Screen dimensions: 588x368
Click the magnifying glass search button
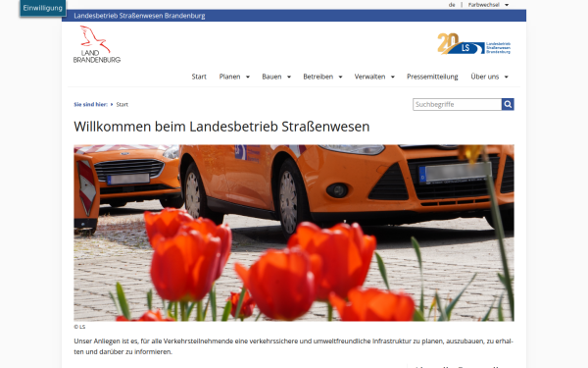point(508,104)
